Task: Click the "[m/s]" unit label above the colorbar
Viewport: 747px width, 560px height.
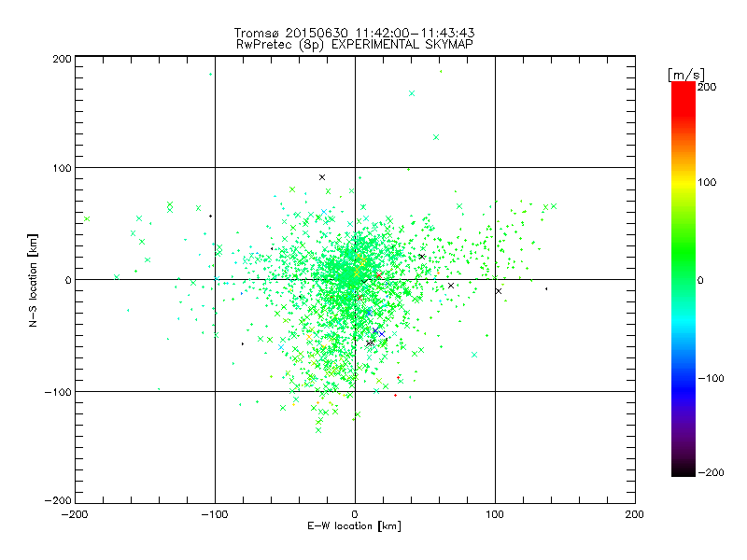Action: (686, 75)
